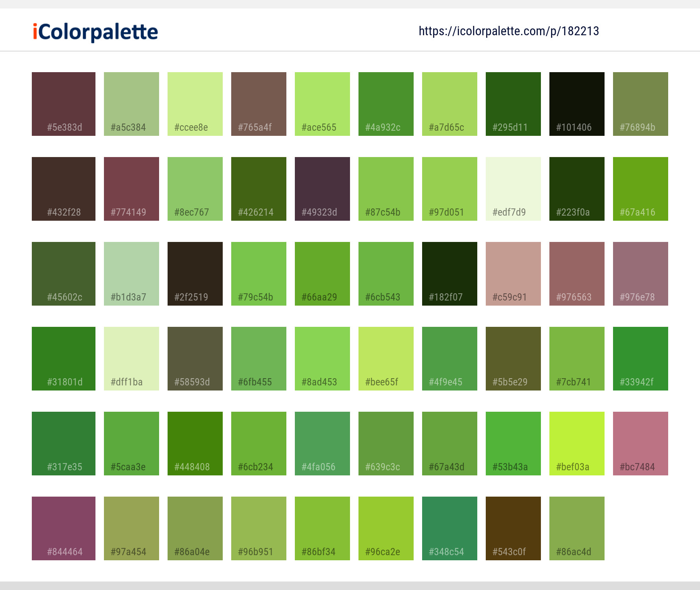Viewport: 700px width, 590px height.
Task: Choose the #543c0f dark brown swatch
Action: click(513, 528)
